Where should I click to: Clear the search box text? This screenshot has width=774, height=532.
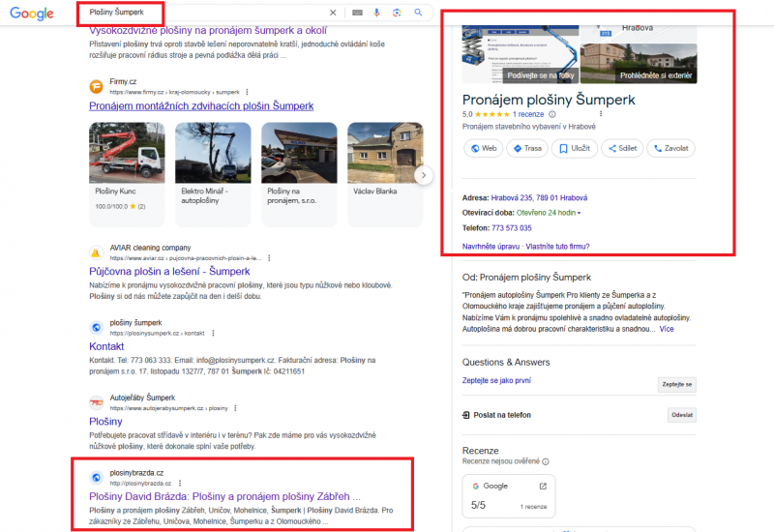coord(333,13)
